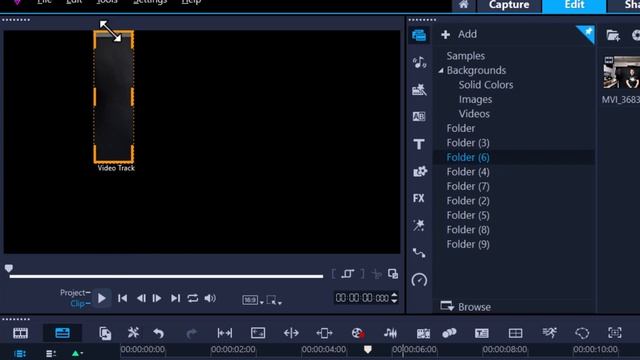The height and width of the screenshot is (360, 640).
Task: Open the magic wand effects library
Action: tap(419, 225)
